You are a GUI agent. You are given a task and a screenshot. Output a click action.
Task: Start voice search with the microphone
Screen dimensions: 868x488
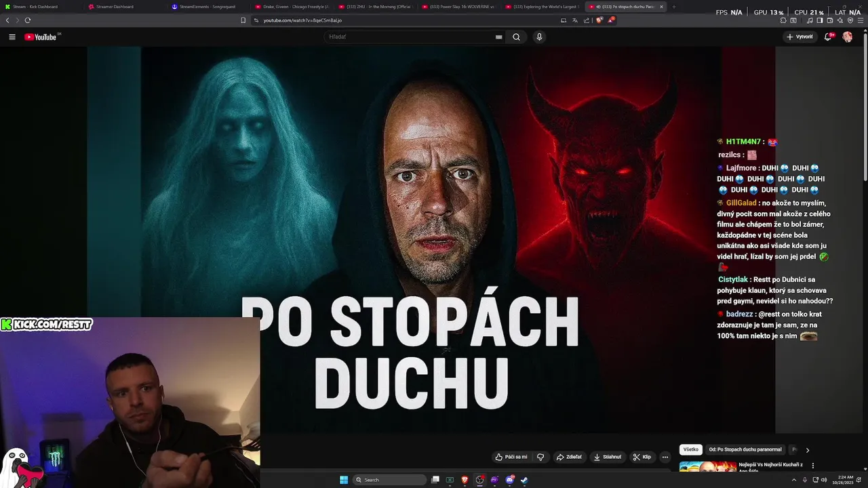click(539, 37)
